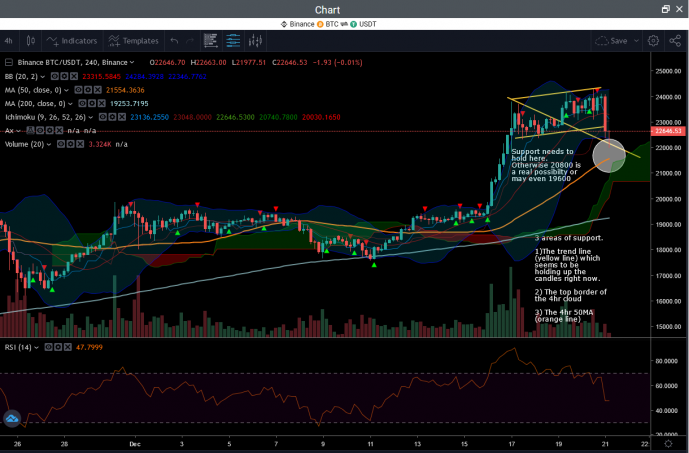The height and width of the screenshot is (453, 689).
Task: Open time axis settings gear at bottom right
Action: click(668, 444)
